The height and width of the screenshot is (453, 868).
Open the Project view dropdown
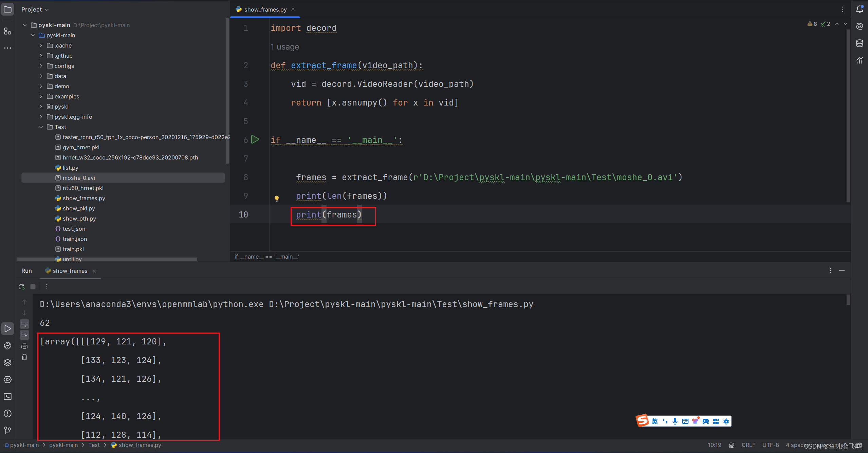click(35, 9)
